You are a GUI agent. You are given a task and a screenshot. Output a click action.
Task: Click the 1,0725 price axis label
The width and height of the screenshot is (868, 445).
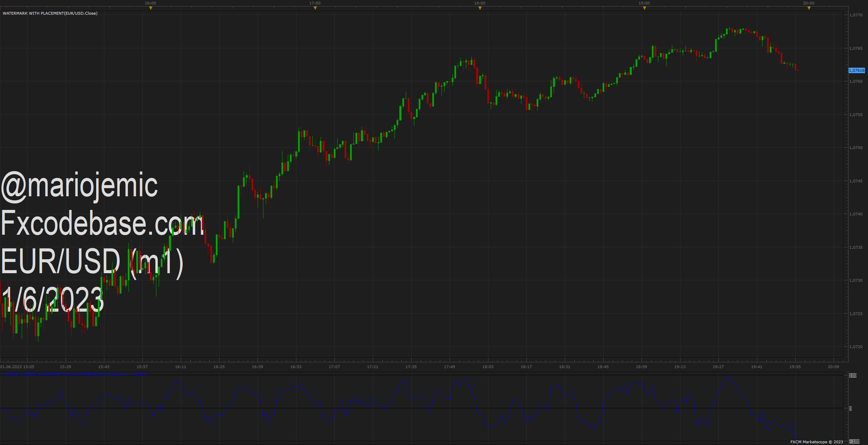[856, 314]
